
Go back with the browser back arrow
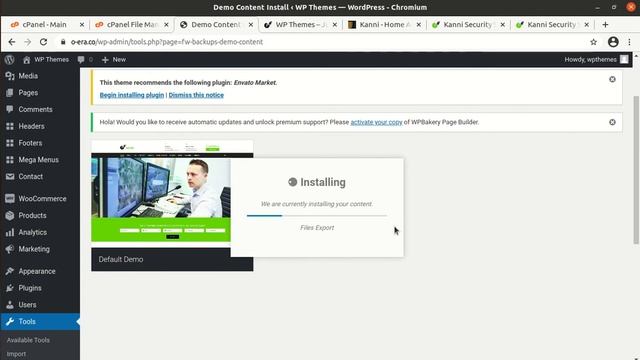(x=12, y=42)
